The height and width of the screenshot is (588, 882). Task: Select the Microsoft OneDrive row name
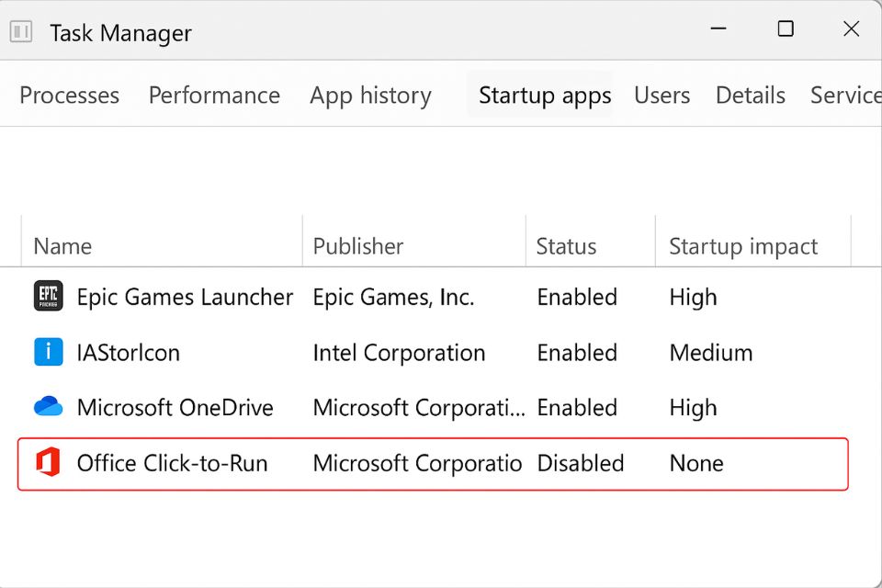(175, 408)
